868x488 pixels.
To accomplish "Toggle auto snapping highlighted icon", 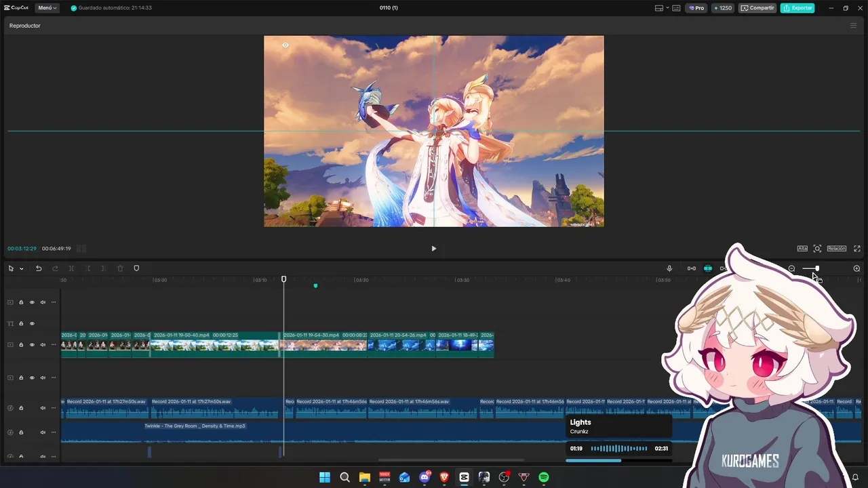I will [708, 268].
